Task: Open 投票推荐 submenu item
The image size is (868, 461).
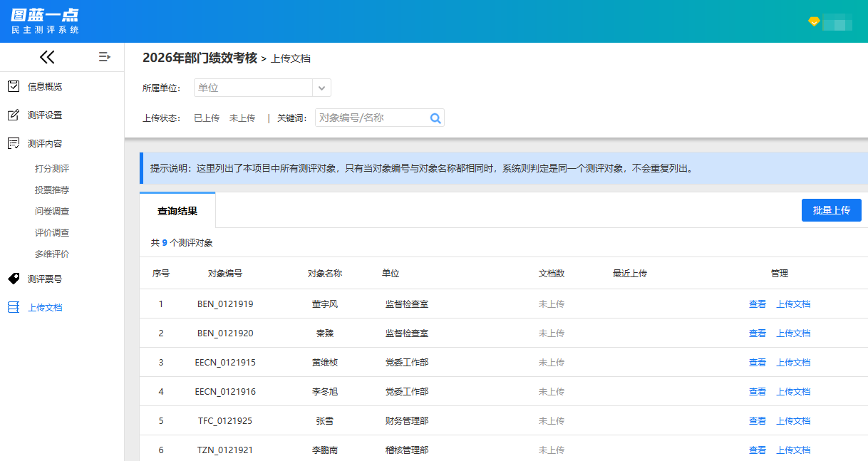Action: coord(52,190)
